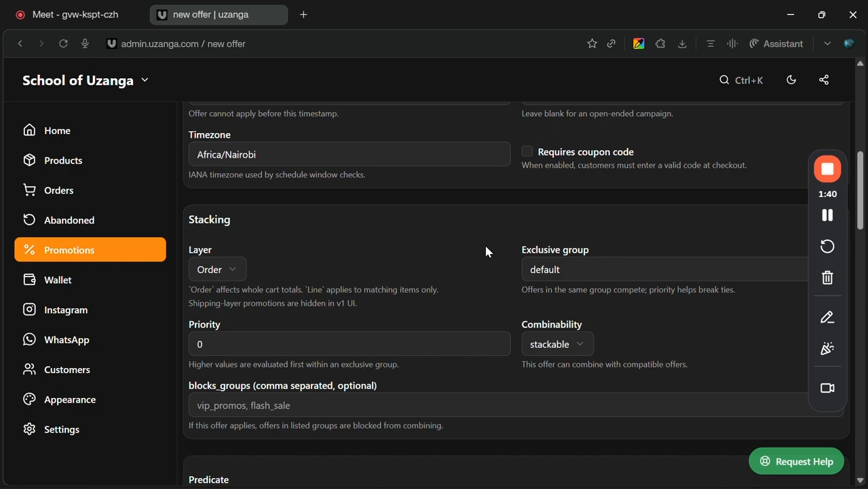Click the scrollbar down arrow
This screenshot has height=489, width=868.
(x=860, y=480)
